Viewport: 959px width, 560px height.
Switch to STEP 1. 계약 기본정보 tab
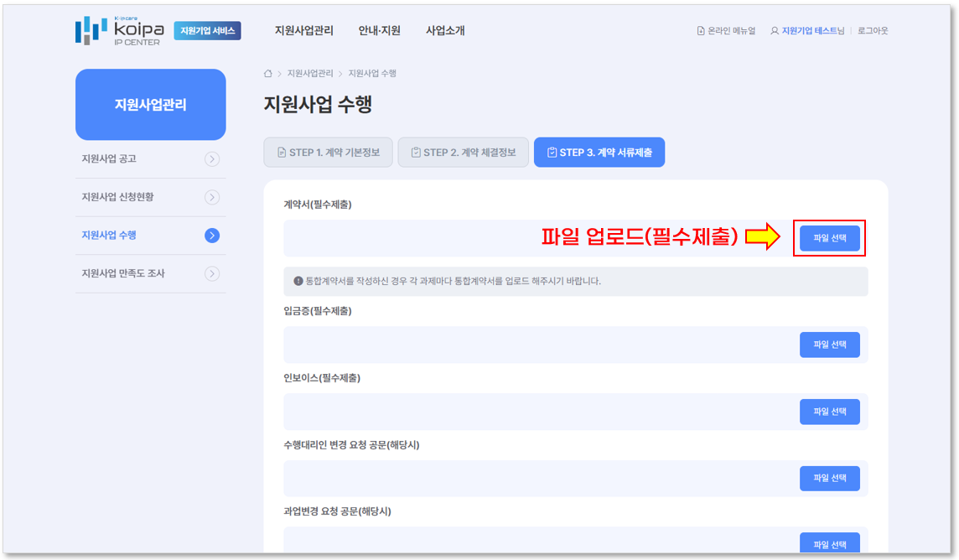click(x=328, y=153)
